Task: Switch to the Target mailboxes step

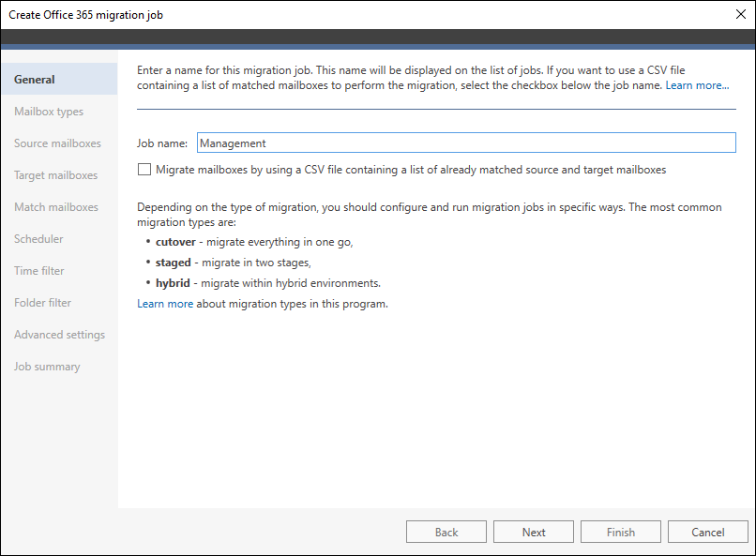Action: [x=55, y=175]
